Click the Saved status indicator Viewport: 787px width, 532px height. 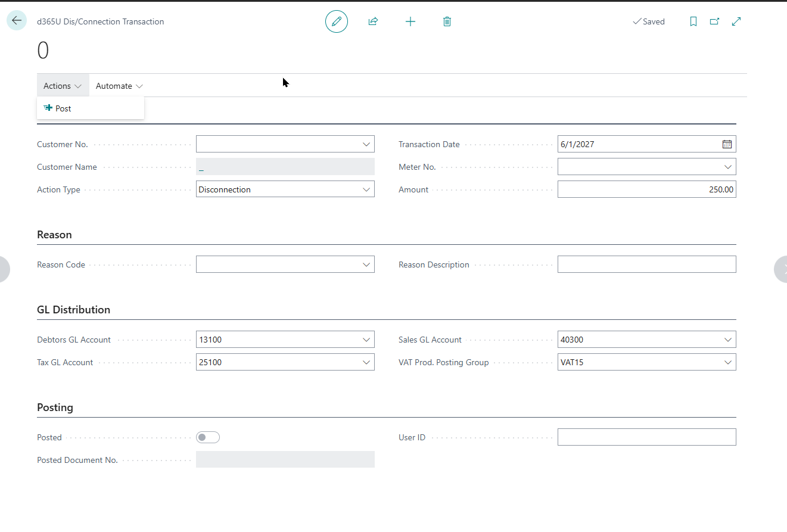click(x=648, y=21)
